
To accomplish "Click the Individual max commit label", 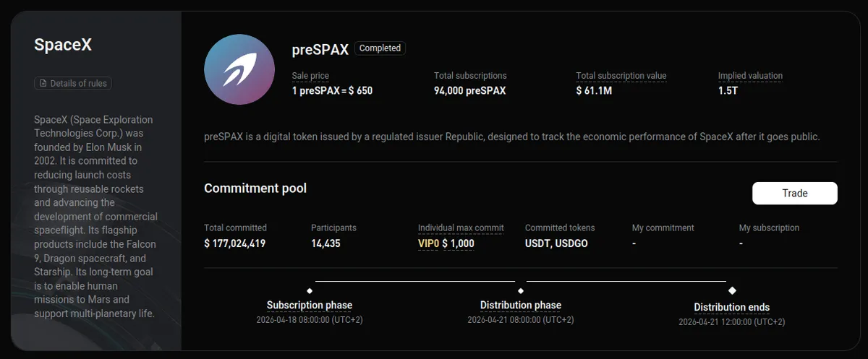I will coord(461,228).
